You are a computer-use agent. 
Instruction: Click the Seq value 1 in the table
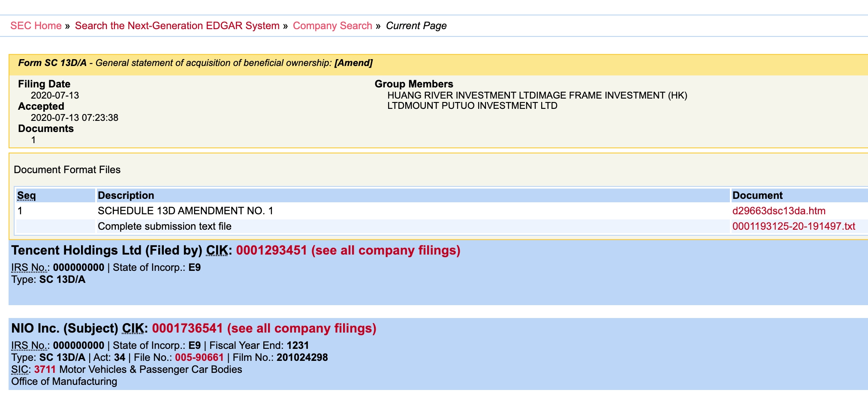20,211
